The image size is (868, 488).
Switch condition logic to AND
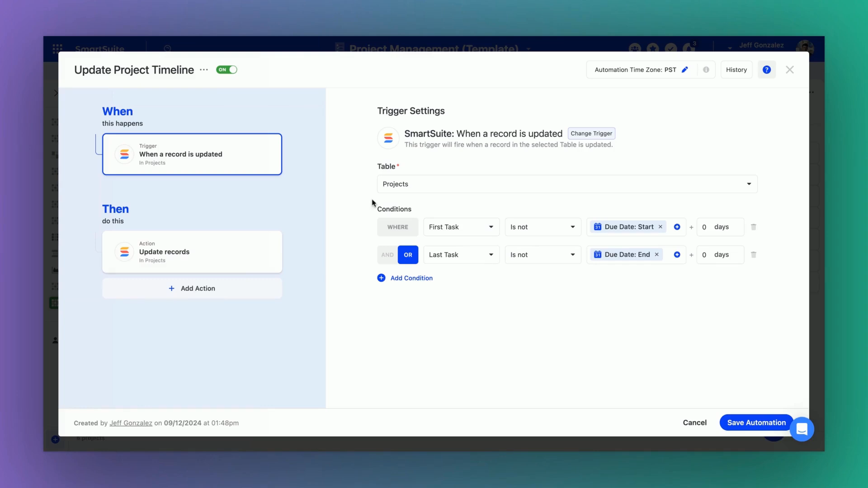pyautogui.click(x=387, y=255)
